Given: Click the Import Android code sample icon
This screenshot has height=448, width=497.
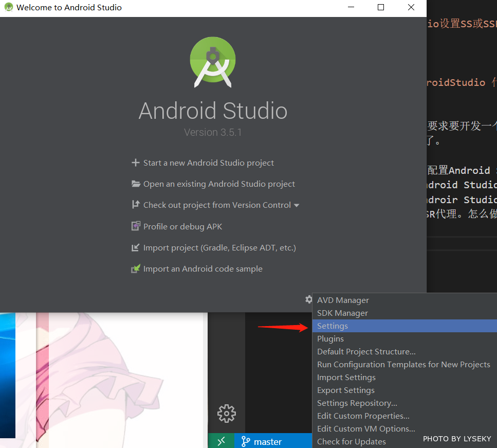Looking at the screenshot, I should 136,268.
